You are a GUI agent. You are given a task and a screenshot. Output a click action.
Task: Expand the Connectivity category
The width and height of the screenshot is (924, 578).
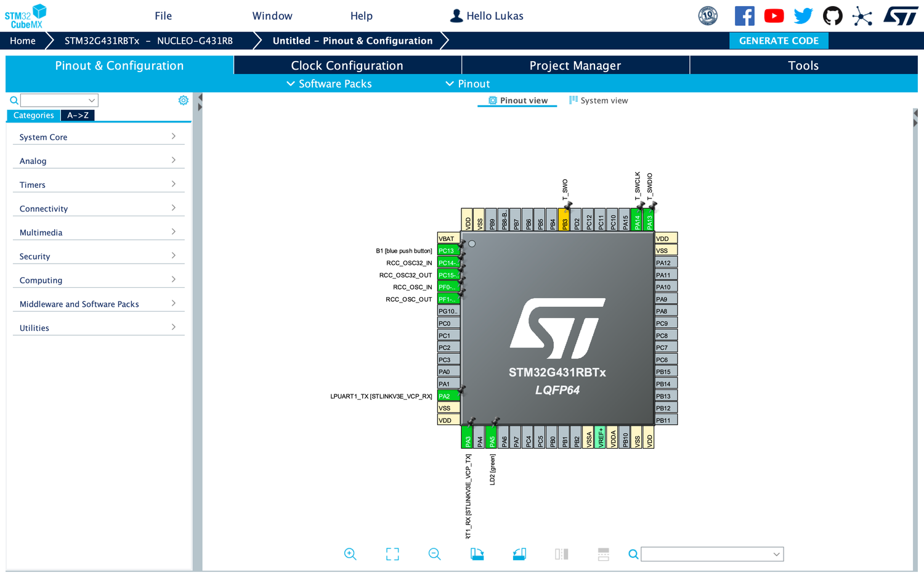99,208
